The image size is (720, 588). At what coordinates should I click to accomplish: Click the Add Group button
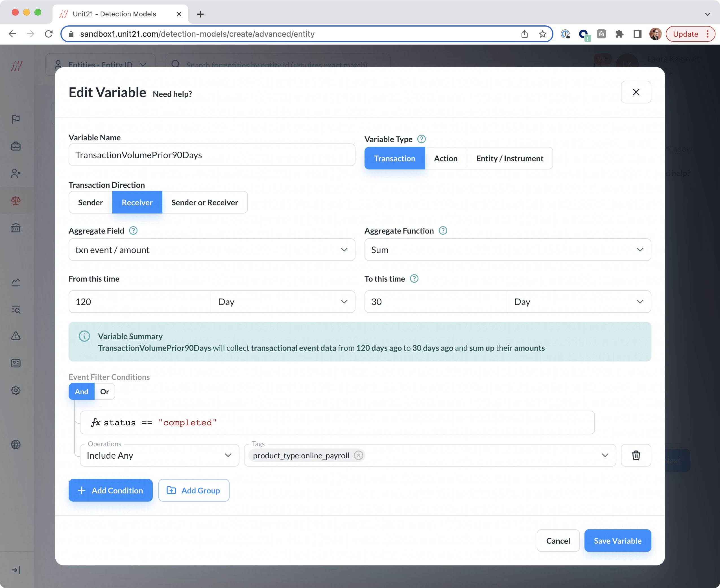point(194,490)
